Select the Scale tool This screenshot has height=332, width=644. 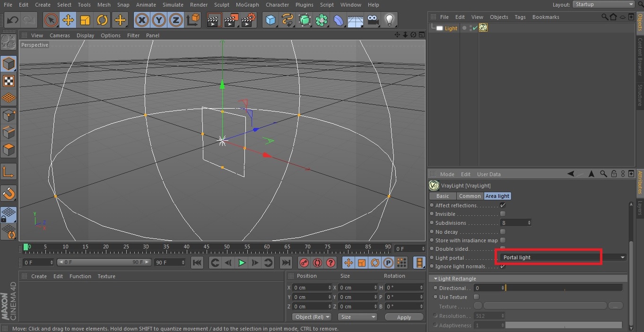coord(85,20)
